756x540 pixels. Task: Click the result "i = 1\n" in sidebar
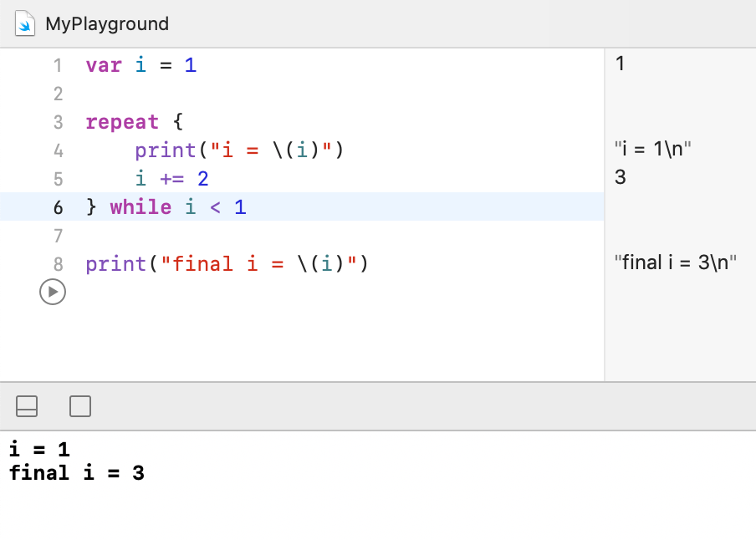point(653,149)
